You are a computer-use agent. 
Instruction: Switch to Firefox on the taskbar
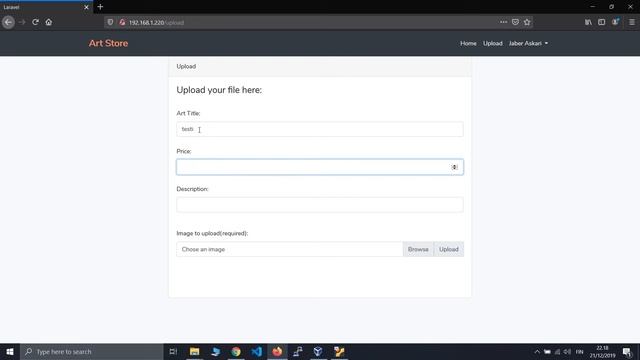pos(277,351)
